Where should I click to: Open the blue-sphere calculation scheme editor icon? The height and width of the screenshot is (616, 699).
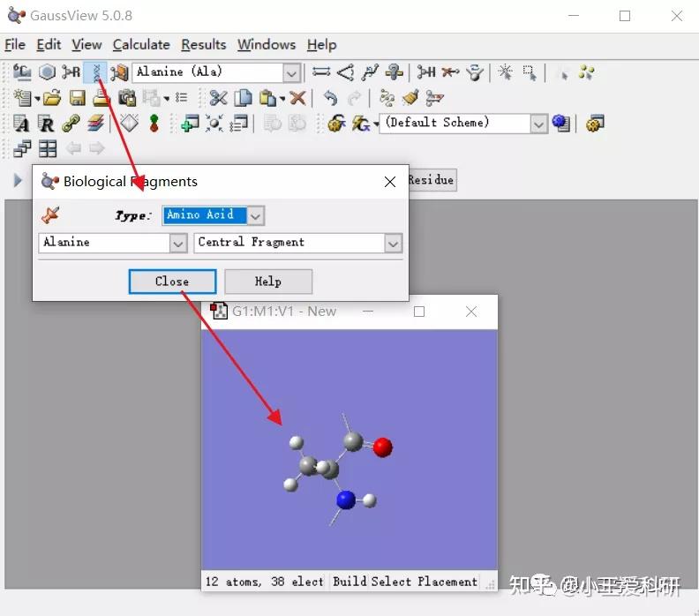561,123
